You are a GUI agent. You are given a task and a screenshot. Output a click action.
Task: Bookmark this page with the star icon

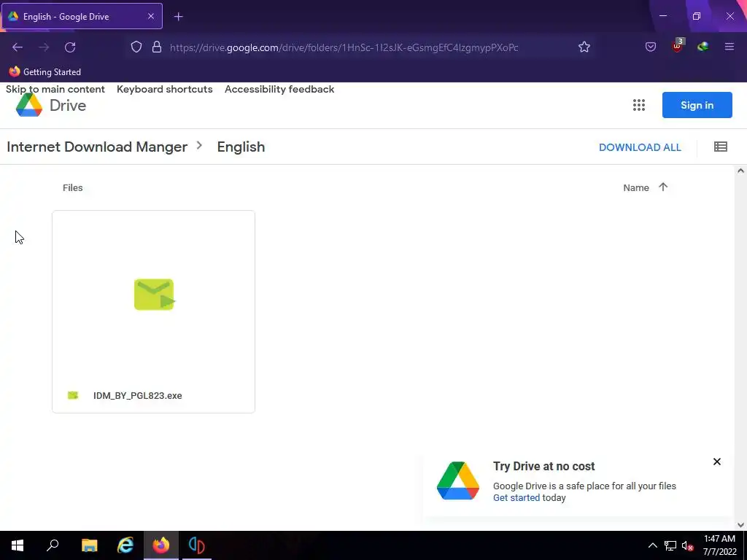click(584, 47)
